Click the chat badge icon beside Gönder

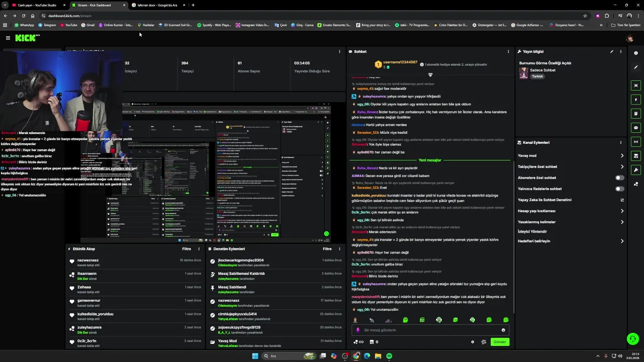(x=484, y=342)
